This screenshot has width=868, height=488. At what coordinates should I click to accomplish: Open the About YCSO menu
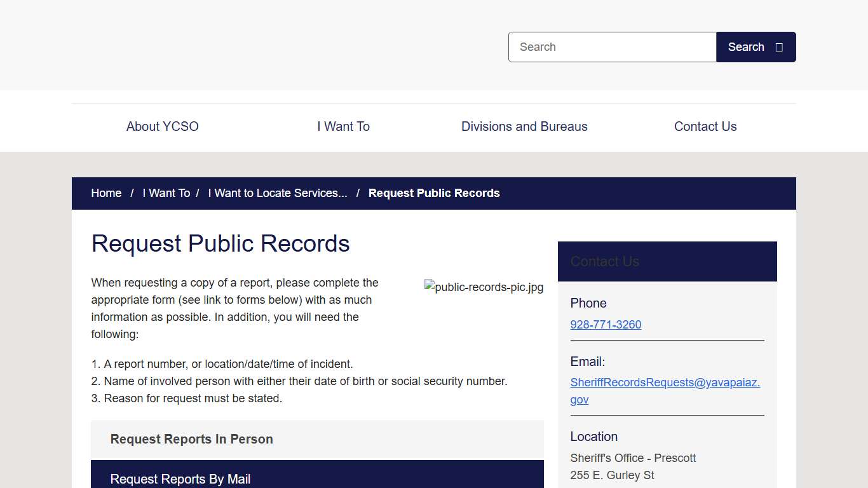pos(162,126)
